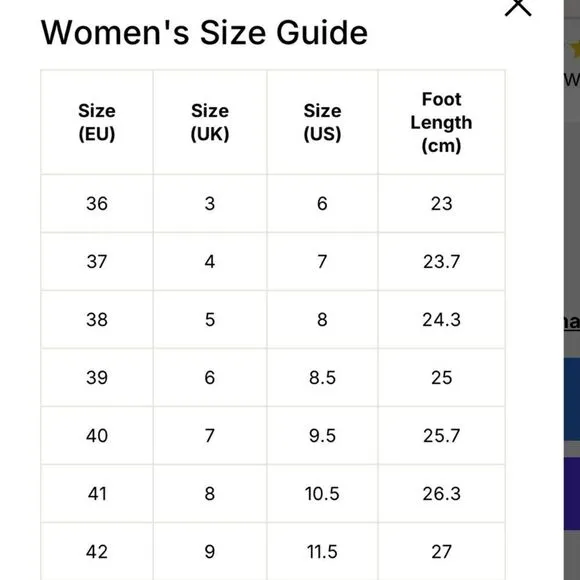Click EU size 40 cell

(97, 435)
